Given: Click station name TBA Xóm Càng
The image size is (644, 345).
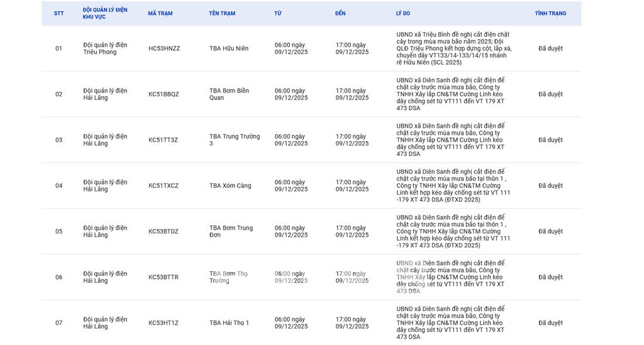Looking at the screenshot, I should [230, 186].
